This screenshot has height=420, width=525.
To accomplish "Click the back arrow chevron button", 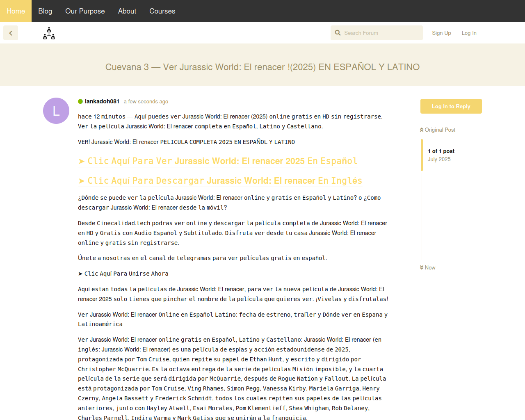I will [x=11, y=33].
